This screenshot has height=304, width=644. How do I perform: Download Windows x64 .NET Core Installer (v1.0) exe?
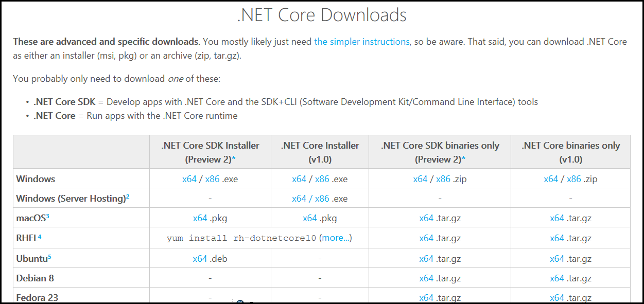tap(299, 179)
